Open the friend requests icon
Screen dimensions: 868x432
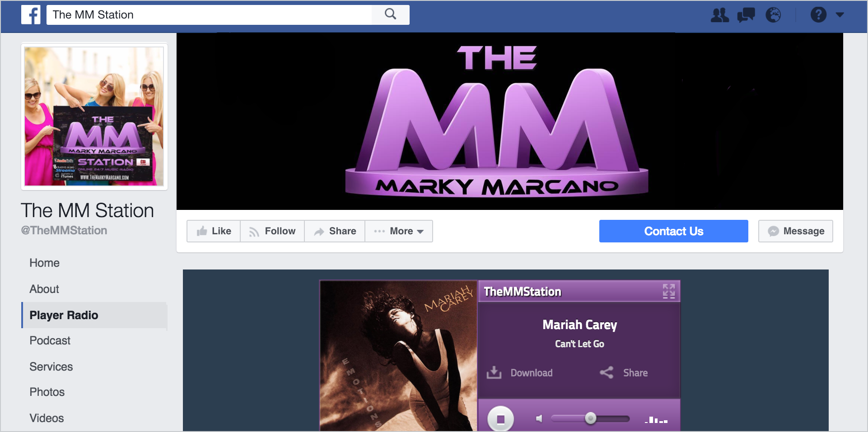click(x=720, y=15)
